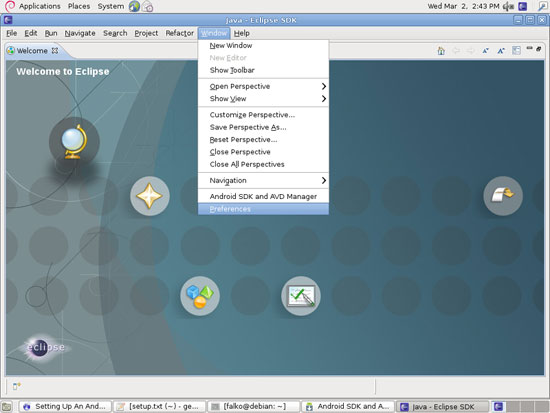The width and height of the screenshot is (550, 413).
Task: Expand the Navigation submenu
Action: 263,180
